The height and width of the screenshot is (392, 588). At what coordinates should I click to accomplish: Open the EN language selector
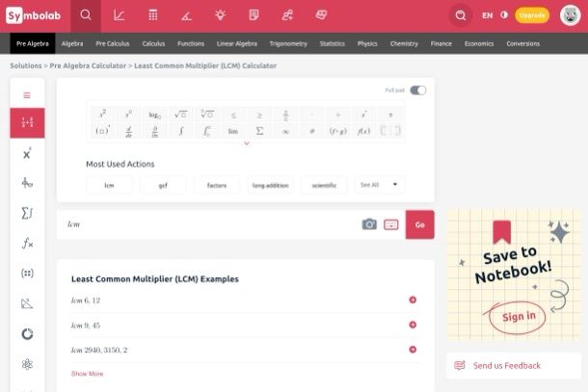point(487,15)
